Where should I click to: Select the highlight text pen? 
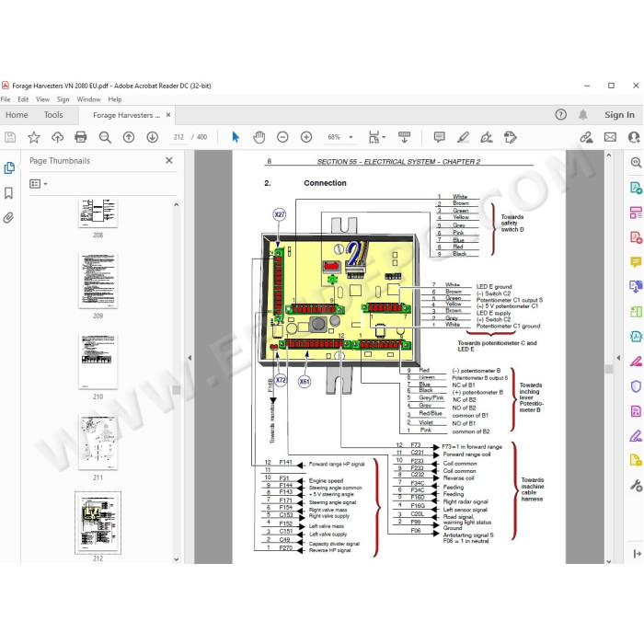point(463,137)
